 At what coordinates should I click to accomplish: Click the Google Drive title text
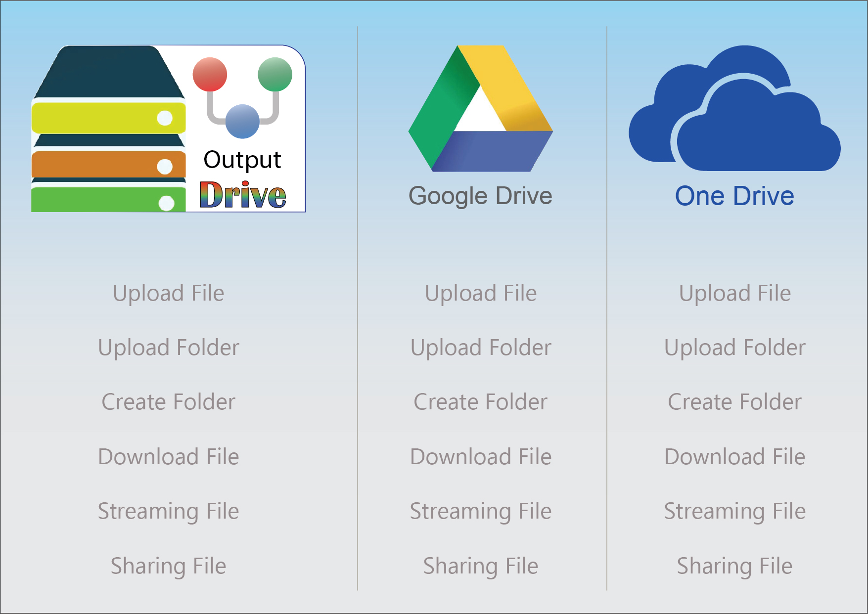click(x=480, y=196)
